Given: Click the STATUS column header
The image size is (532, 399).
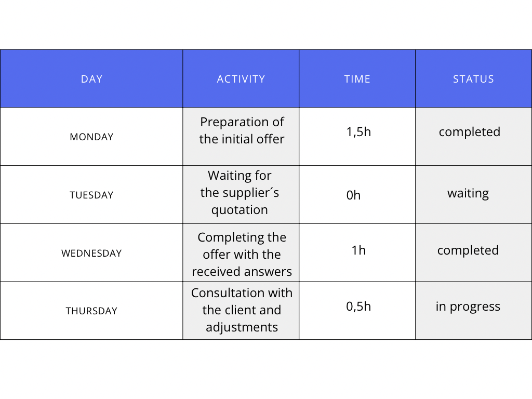Looking at the screenshot, I should pyautogui.click(x=473, y=79).
